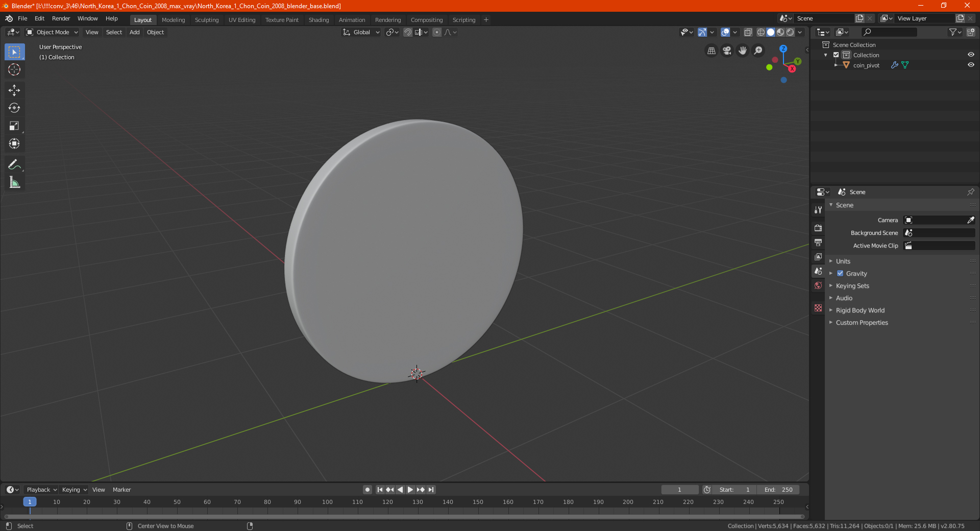This screenshot has height=531, width=980.
Task: Click the current frame number field
Action: pyautogui.click(x=680, y=490)
